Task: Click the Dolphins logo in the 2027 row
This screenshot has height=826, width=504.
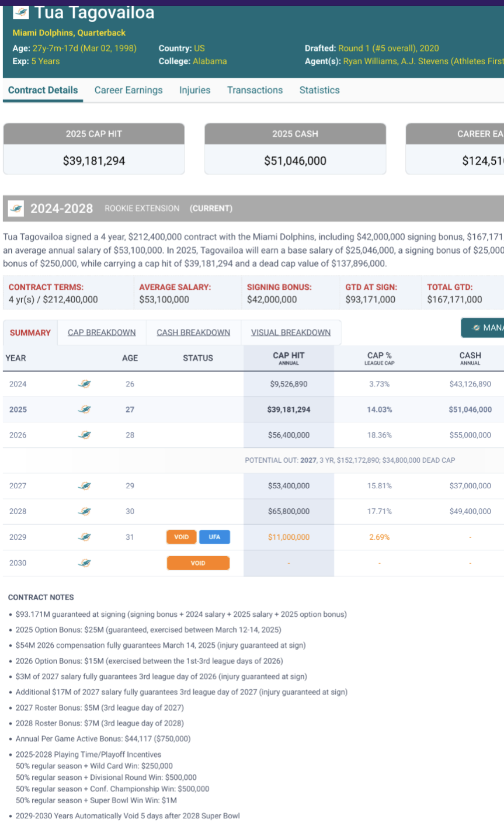Action: pyautogui.click(x=85, y=485)
